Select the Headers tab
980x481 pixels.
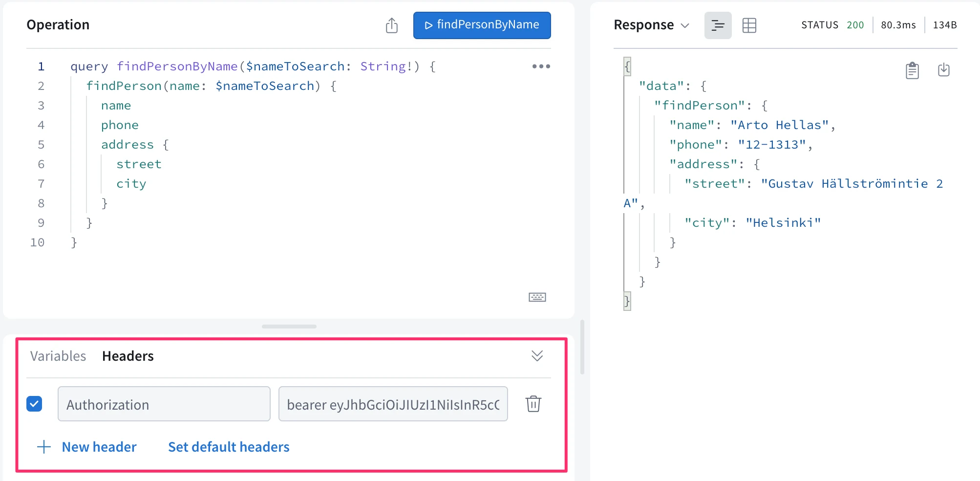pos(128,356)
